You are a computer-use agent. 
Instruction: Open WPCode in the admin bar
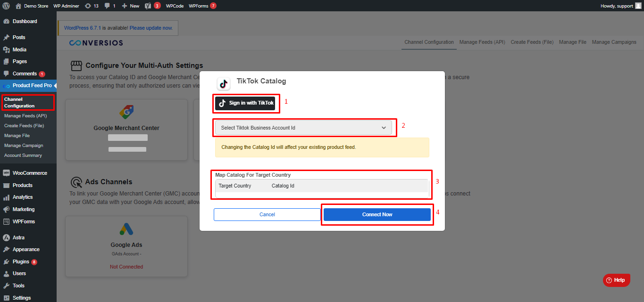point(175,6)
